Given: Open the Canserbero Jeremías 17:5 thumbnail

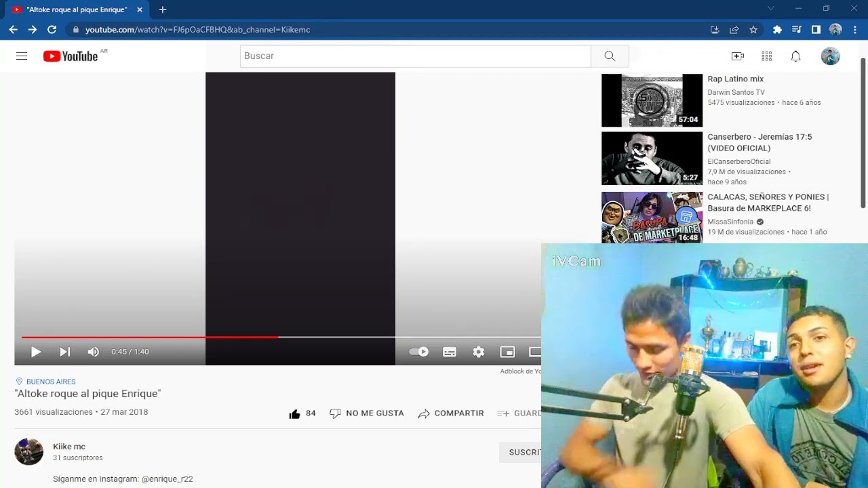Looking at the screenshot, I should [x=652, y=159].
